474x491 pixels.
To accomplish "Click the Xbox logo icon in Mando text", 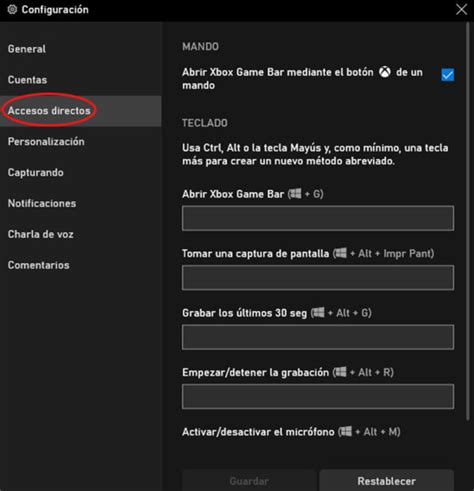I will point(385,72).
